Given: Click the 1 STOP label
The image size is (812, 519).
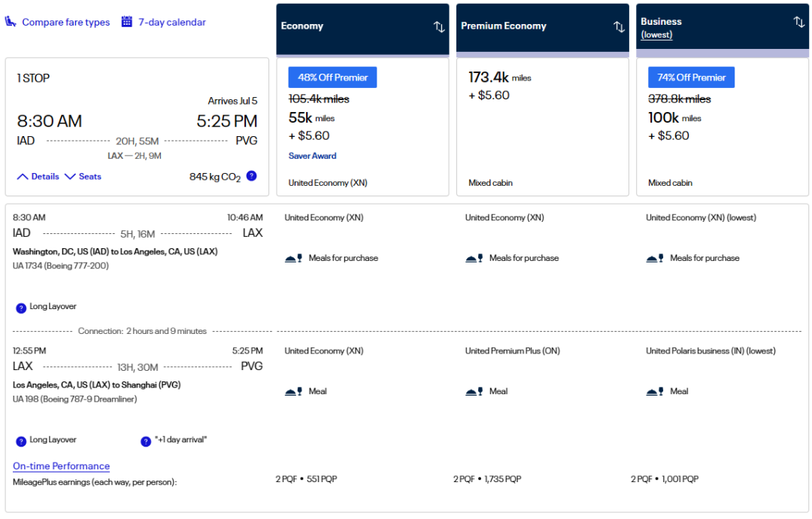Looking at the screenshot, I should tap(33, 78).
